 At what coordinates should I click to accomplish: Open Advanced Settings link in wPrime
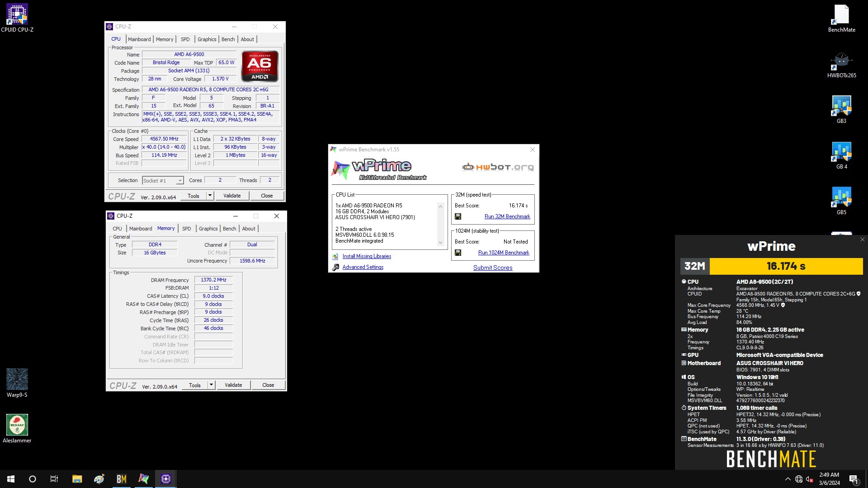[x=363, y=267]
